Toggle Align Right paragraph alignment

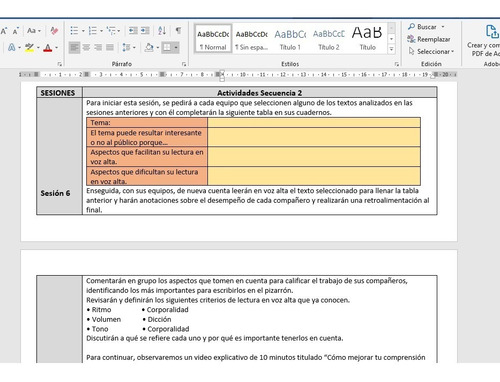point(98,47)
